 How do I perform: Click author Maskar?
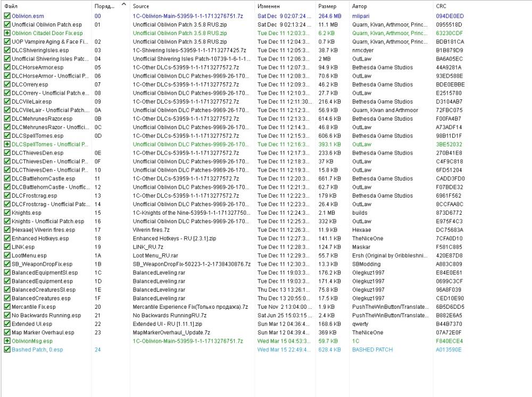(361, 247)
